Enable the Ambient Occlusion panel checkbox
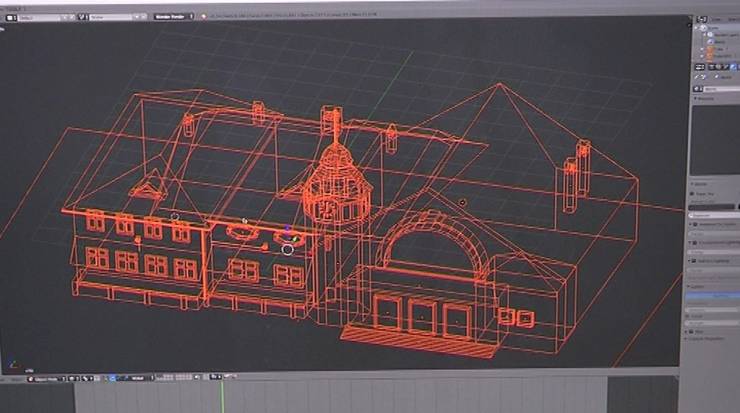This screenshot has height=413, width=740. click(695, 225)
